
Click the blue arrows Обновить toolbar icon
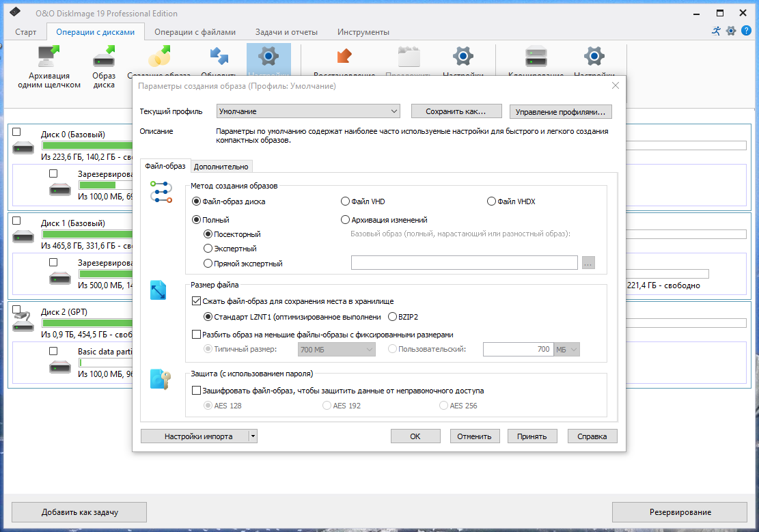(x=219, y=56)
